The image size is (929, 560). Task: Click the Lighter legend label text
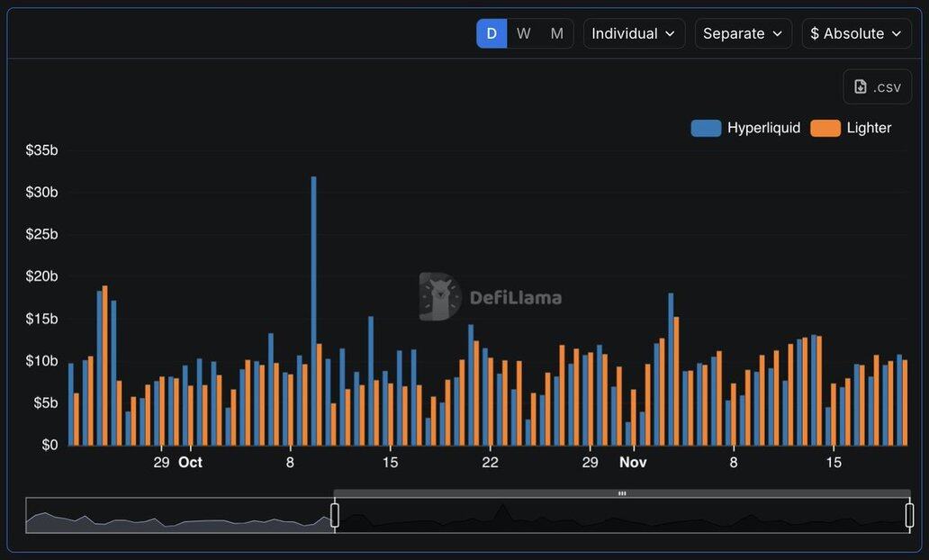[x=869, y=128]
